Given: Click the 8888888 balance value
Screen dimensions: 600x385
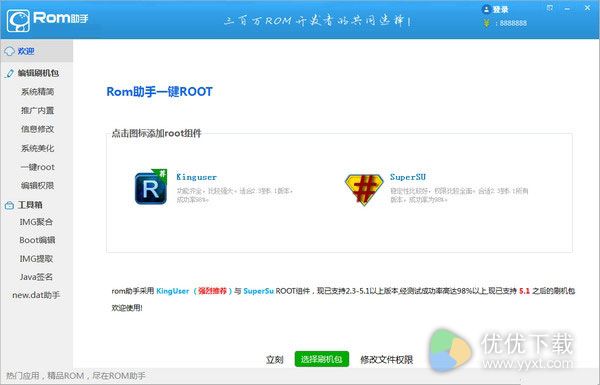Looking at the screenshot, I should point(513,23).
